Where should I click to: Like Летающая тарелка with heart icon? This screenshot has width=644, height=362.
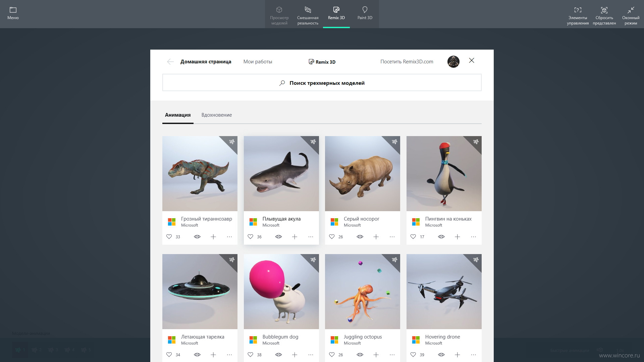169,355
